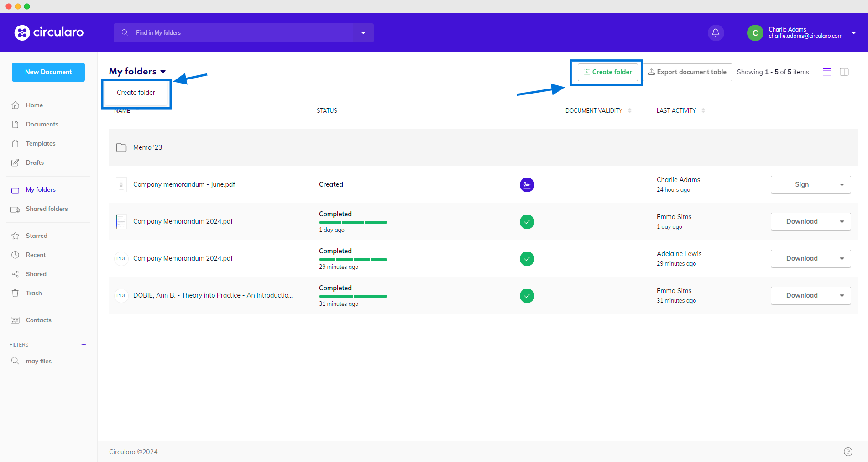
Task: Click the Charlie Adams green avatar
Action: 755,33
